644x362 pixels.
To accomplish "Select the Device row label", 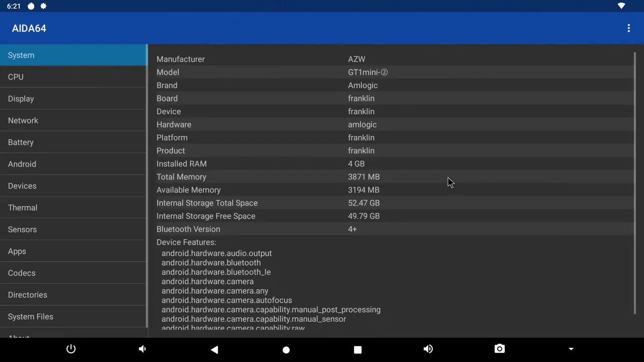I will tap(169, 112).
